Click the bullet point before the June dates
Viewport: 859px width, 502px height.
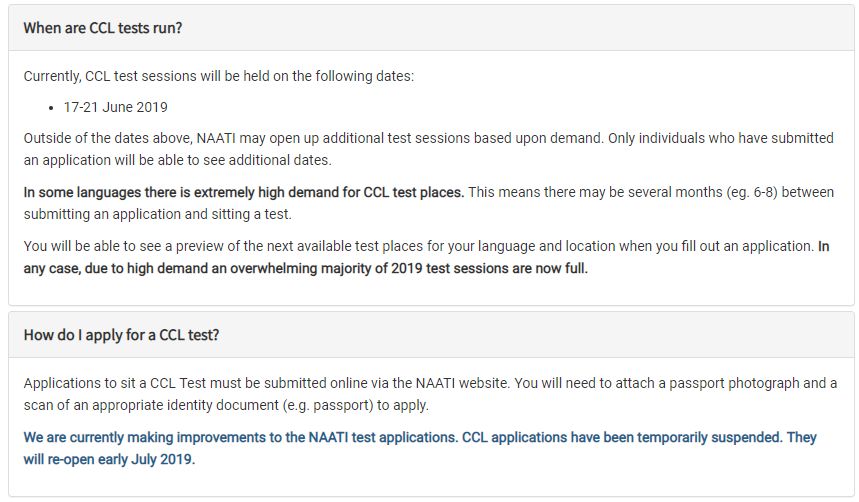[52, 107]
